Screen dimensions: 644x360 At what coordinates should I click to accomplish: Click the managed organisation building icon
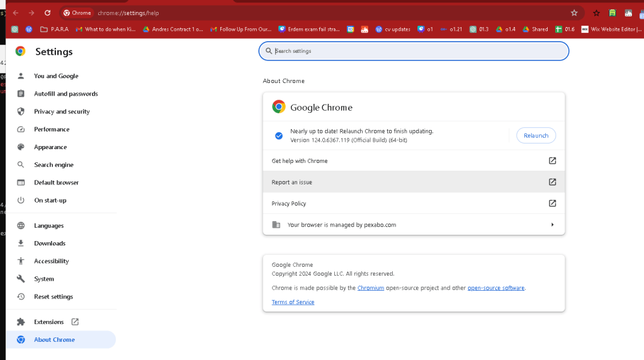[x=276, y=225]
